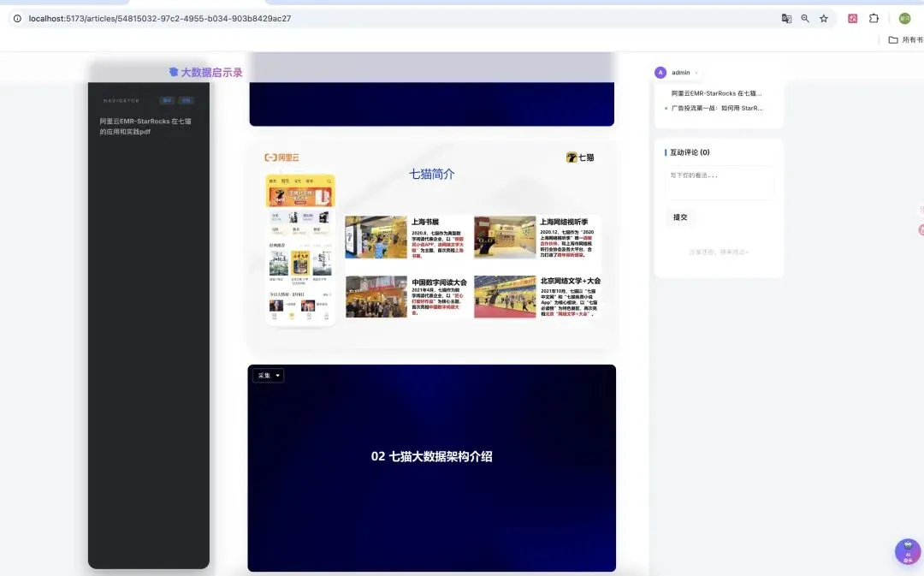Click the 上海网络视听季 photo on slide
The height and width of the screenshot is (576, 924).
point(505,238)
